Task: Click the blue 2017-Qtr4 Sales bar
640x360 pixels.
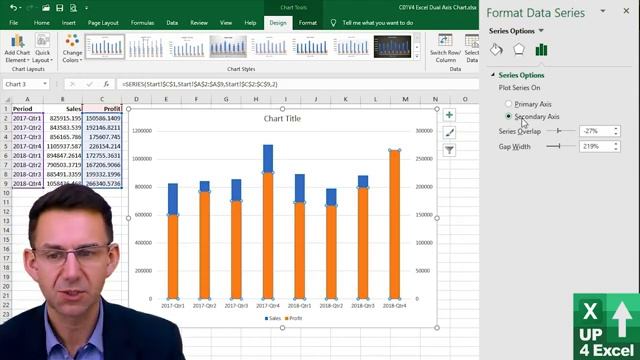Action: click(268, 158)
